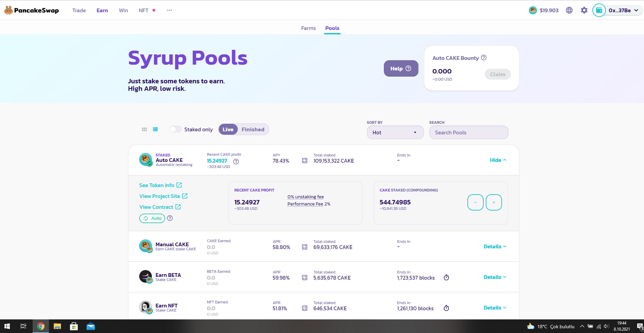Open Chrome from the taskbar
The width and height of the screenshot is (644, 333).
[41, 327]
